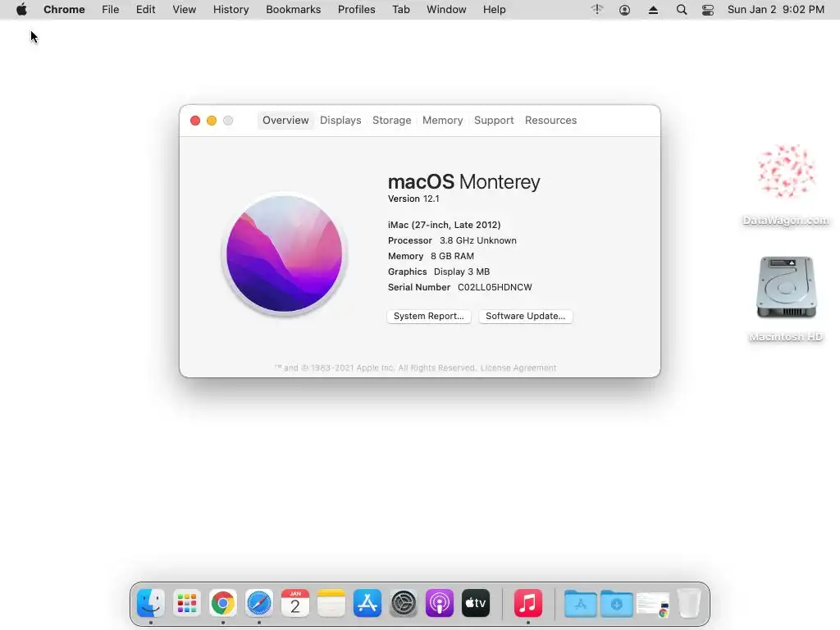Switch to the Displays tab
Viewport: 840px width, 630px height.
tap(340, 121)
